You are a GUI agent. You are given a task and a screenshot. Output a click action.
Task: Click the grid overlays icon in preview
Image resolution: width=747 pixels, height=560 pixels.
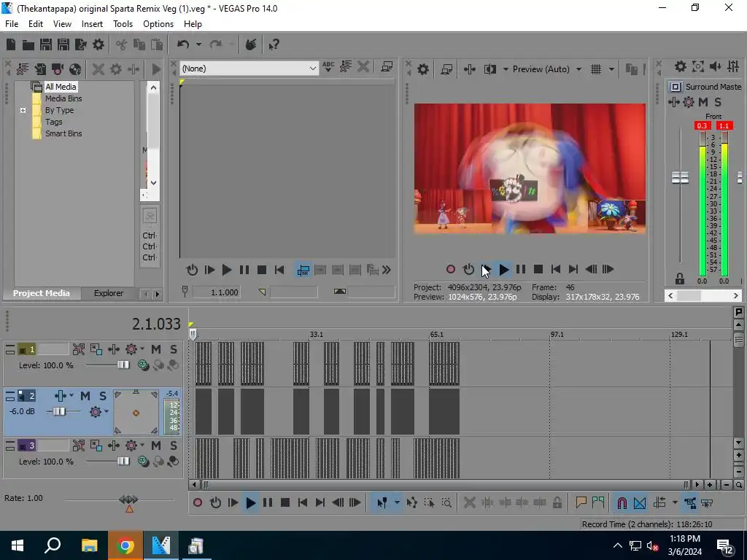click(x=596, y=69)
